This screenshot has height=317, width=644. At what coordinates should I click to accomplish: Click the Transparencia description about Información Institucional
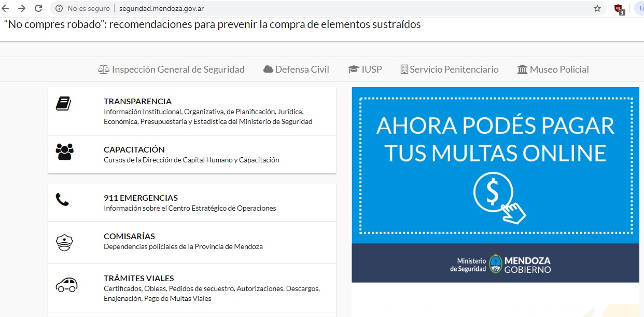pos(208,117)
